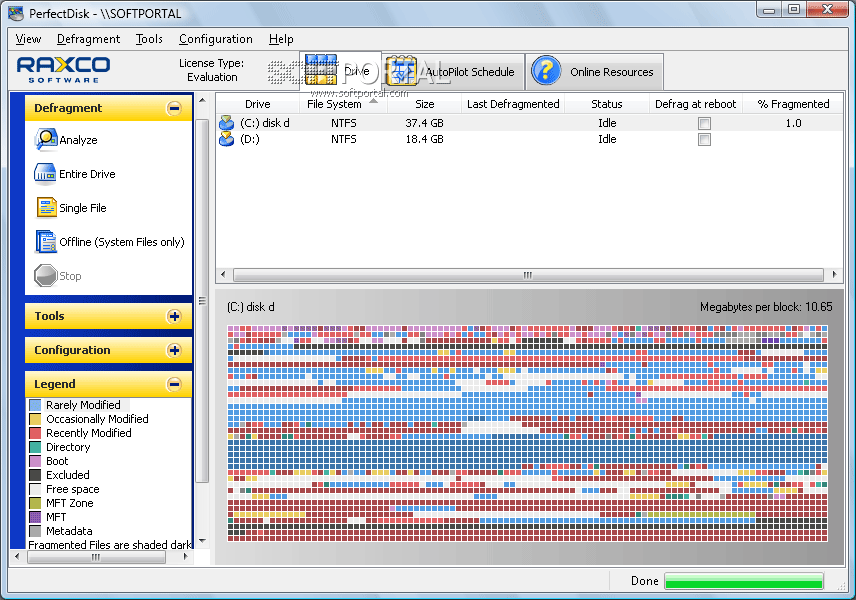Click the AutoPilot Schedule calendar icon
The height and width of the screenshot is (600, 856).
point(402,70)
